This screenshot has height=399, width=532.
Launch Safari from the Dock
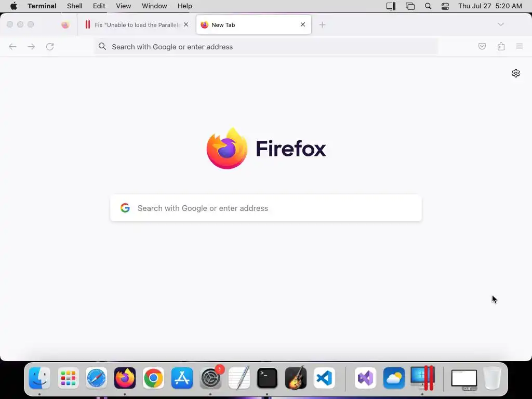(x=96, y=378)
